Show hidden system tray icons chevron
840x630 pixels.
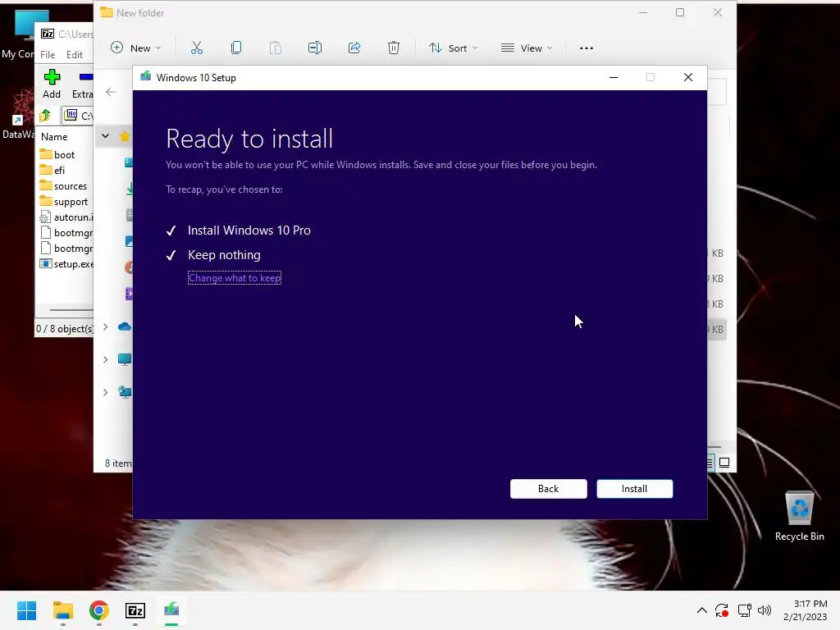[702, 610]
